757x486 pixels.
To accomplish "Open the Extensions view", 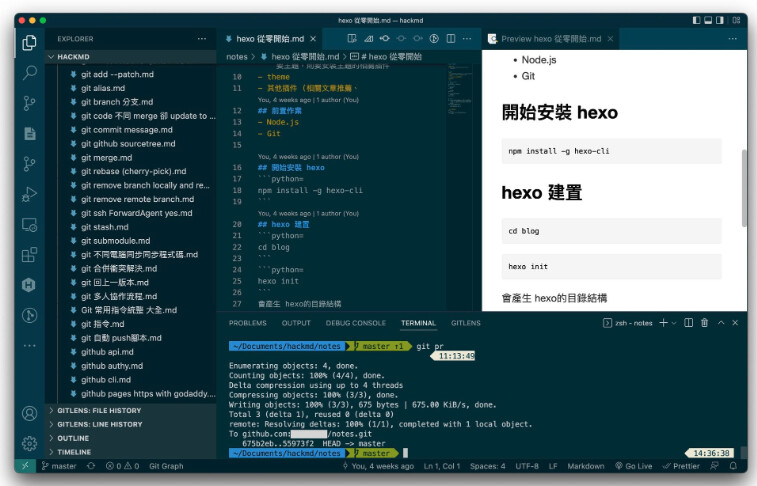I will (29, 255).
